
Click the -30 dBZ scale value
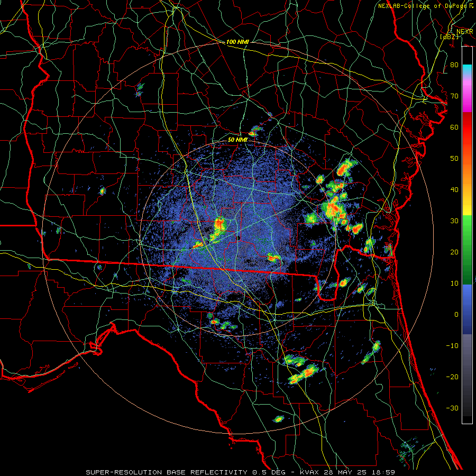coord(452,408)
